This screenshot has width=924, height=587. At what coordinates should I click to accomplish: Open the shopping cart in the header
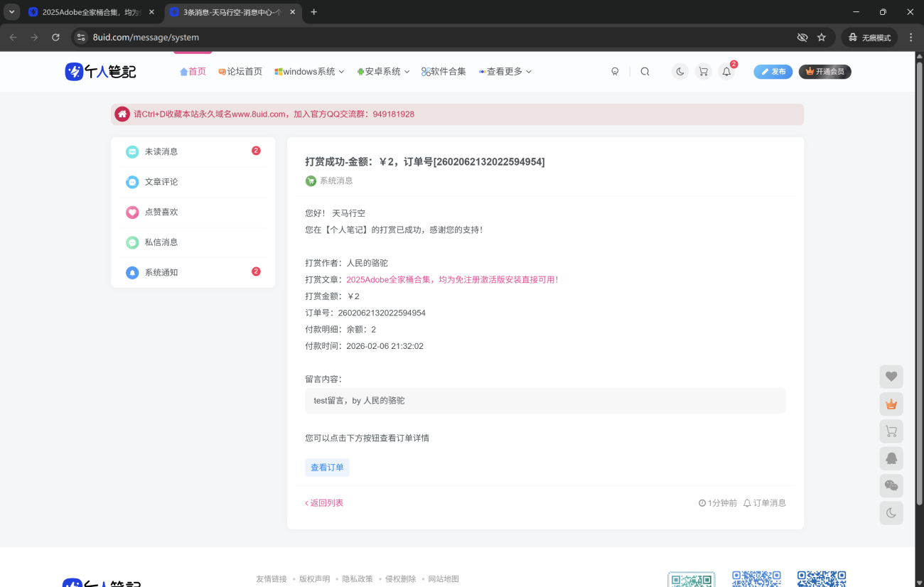click(703, 71)
